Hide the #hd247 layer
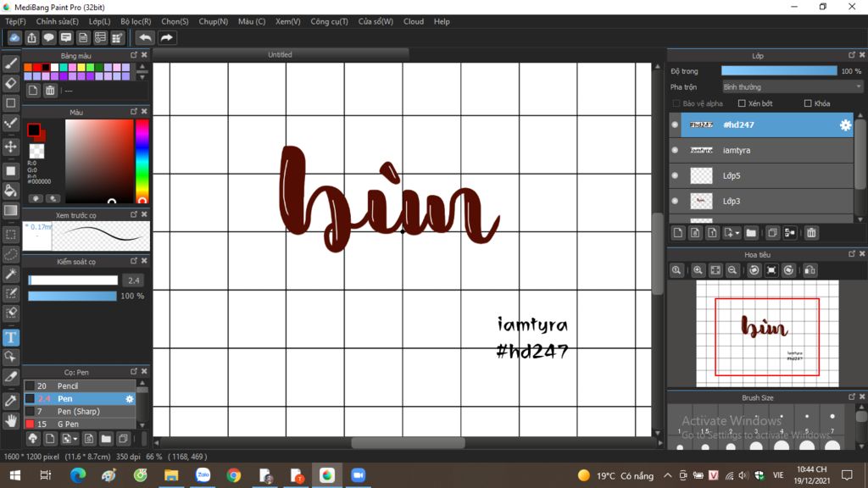This screenshot has height=488, width=868. 675,125
